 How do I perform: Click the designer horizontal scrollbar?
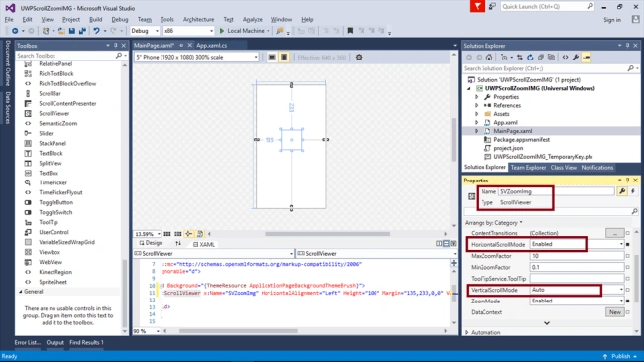click(327, 234)
